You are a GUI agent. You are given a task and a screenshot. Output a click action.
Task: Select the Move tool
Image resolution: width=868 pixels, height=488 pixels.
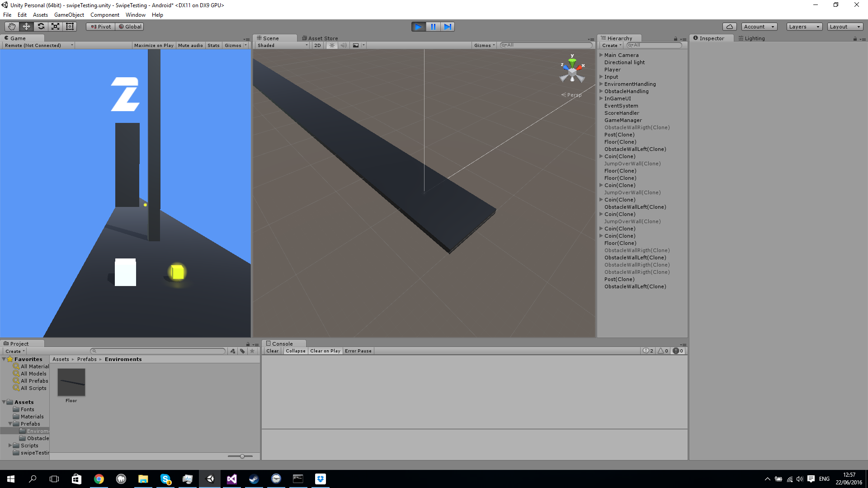[x=26, y=27]
